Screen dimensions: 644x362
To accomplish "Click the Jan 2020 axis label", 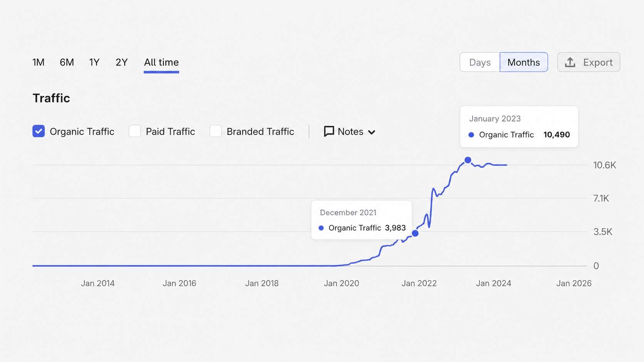I will tap(341, 284).
